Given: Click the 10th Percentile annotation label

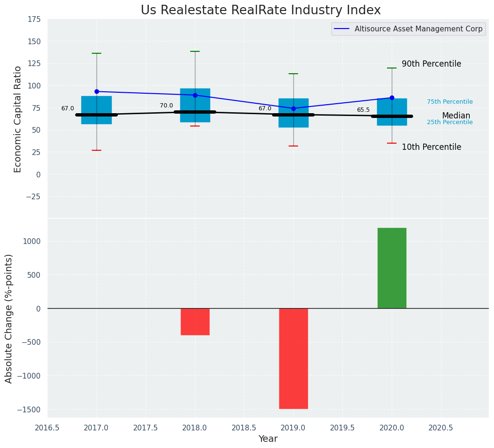Looking at the screenshot, I should click(431, 147).
